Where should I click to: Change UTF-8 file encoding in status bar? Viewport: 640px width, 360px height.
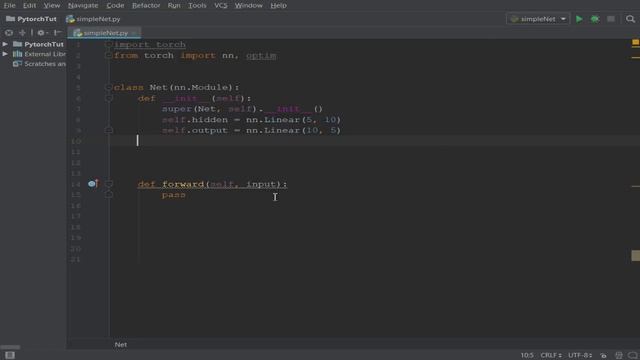(x=580, y=356)
